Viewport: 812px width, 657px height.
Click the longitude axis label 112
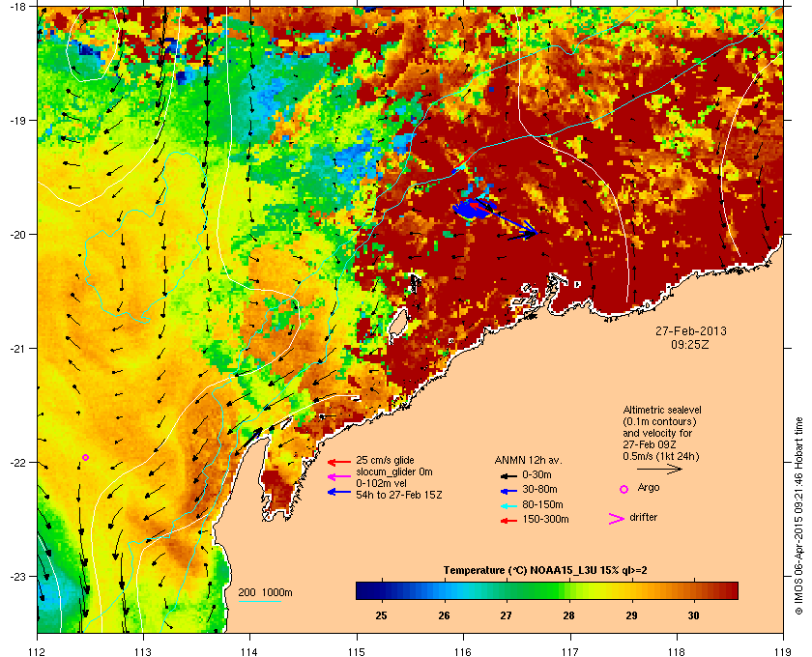pos(38,652)
